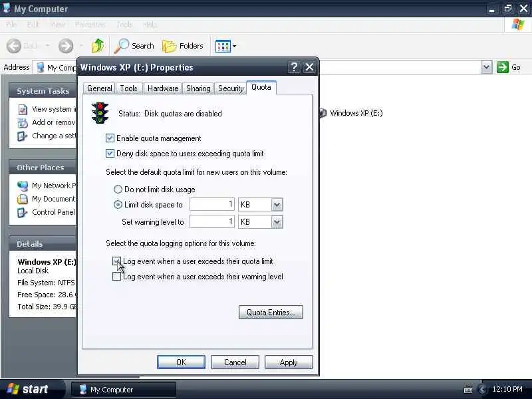This screenshot has height=399, width=532.
Task: Click the disk space limit value field
Action: [x=212, y=205]
